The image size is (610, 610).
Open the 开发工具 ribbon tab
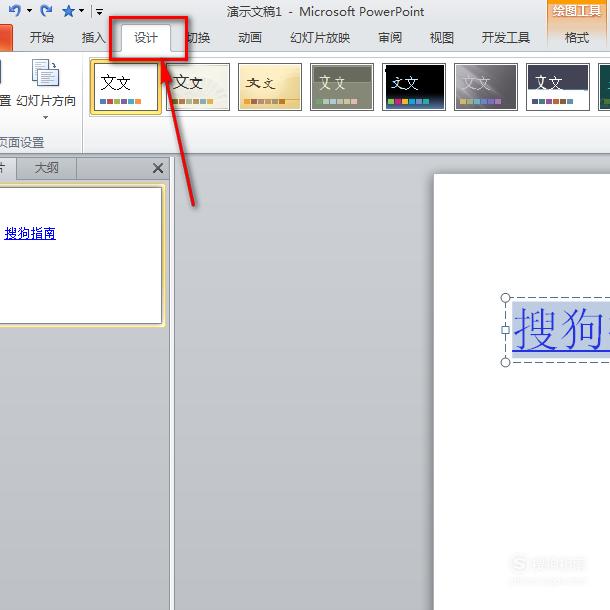[505, 38]
